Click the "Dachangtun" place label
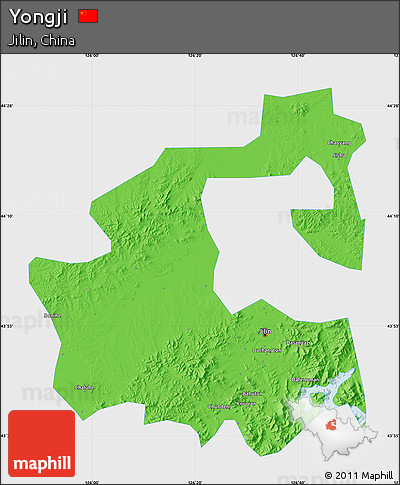The image size is (400, 485). click(267, 350)
